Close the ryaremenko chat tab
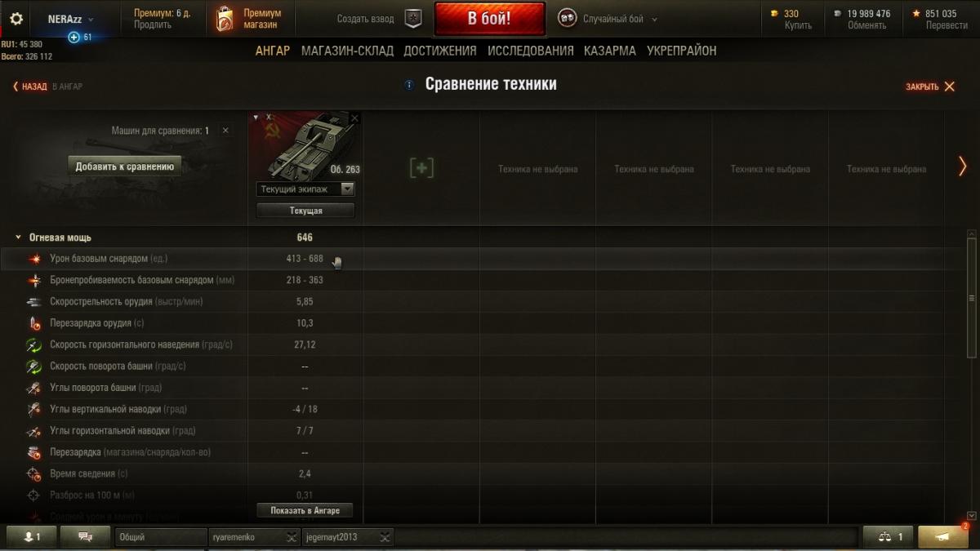 292,537
